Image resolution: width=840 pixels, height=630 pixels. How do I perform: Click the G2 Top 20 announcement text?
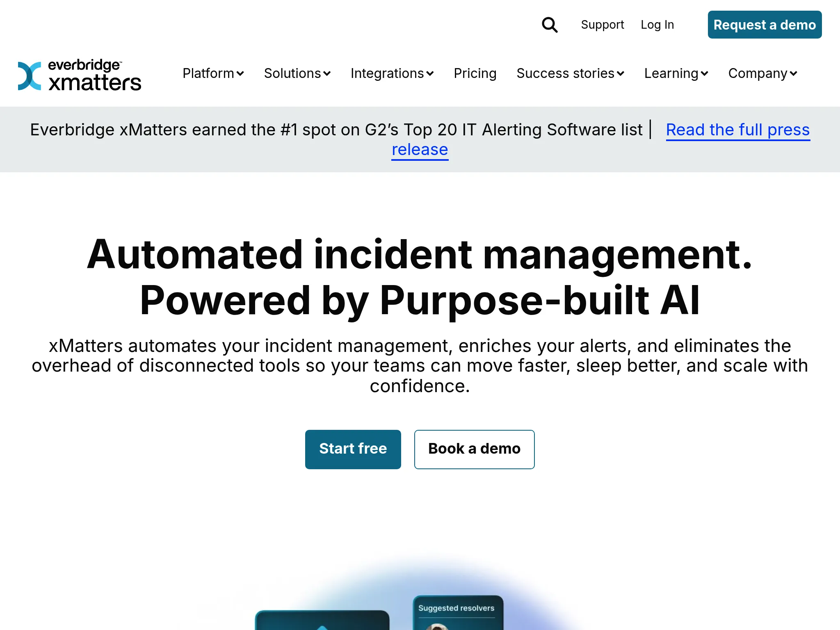coord(336,130)
